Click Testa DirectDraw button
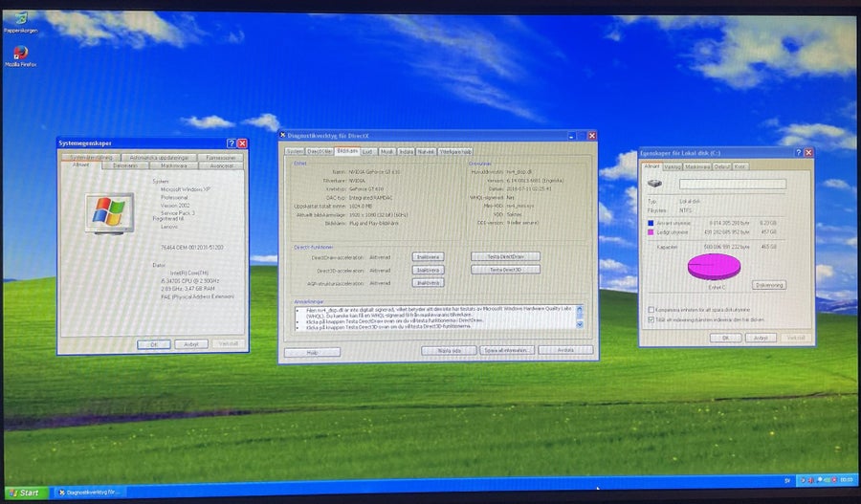Viewport: 861px width, 504px height. pyautogui.click(x=505, y=256)
